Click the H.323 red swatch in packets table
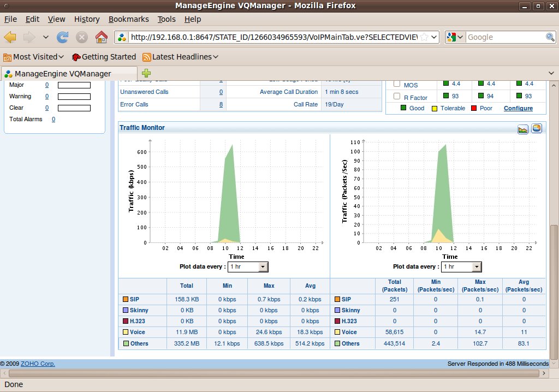Viewport: 559px width, 392px height. click(x=337, y=321)
